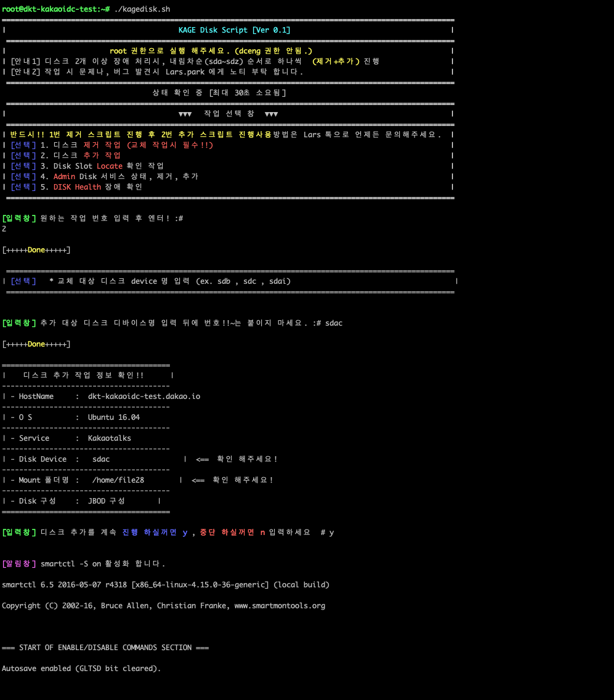Click the typed 'sdac' device name after prompt
Image resolution: width=614 pixels, height=700 pixels.
pyautogui.click(x=334, y=323)
